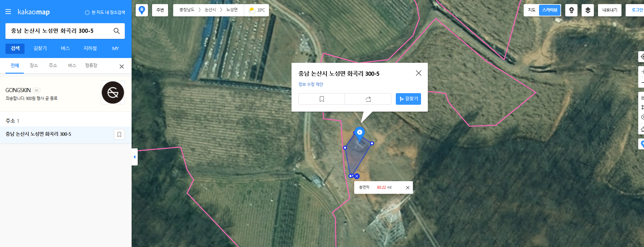Open the 정보 수정 제안 link
This screenshot has width=644, height=247.
point(311,84)
